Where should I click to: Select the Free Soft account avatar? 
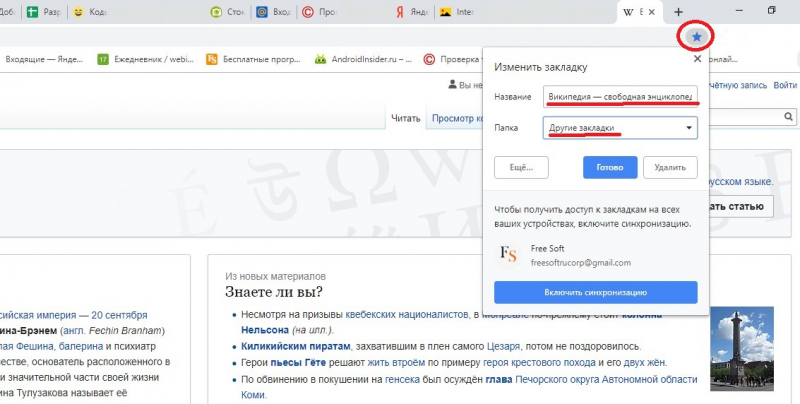pos(508,254)
